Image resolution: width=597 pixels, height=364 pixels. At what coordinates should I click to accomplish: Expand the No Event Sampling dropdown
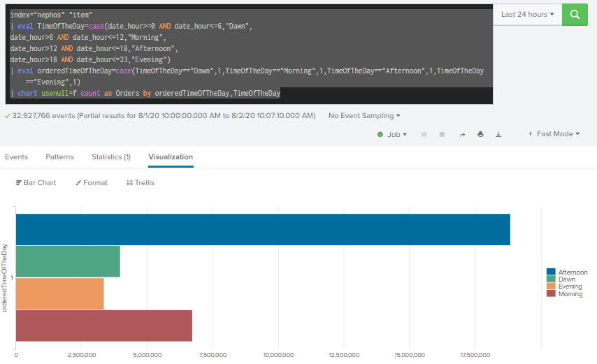coord(364,115)
